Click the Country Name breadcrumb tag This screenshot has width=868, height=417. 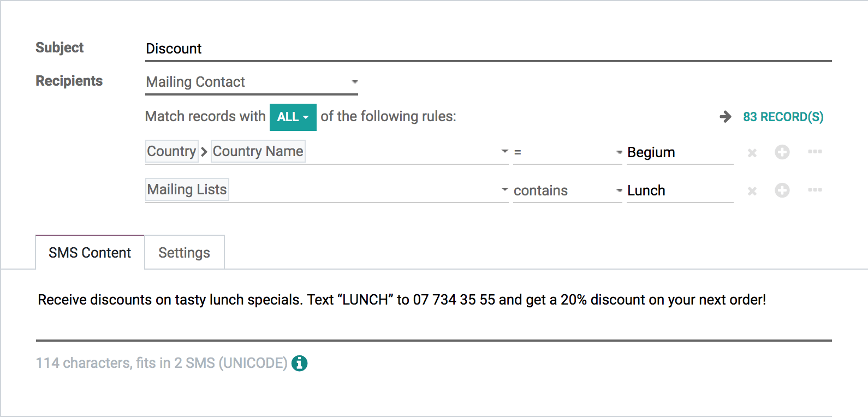(x=258, y=151)
